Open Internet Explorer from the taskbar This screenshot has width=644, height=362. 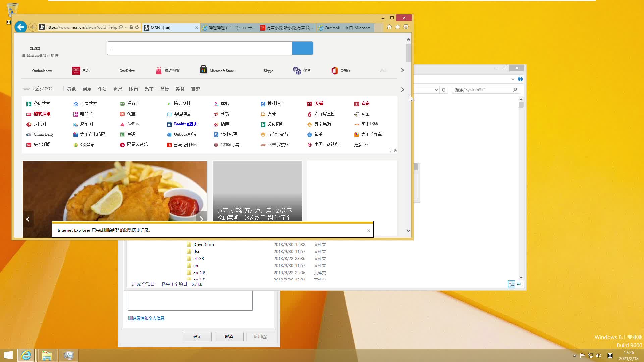coord(26,355)
